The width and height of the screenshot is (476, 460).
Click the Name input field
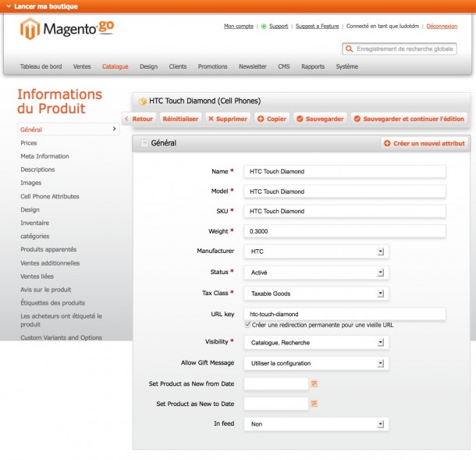click(345, 172)
